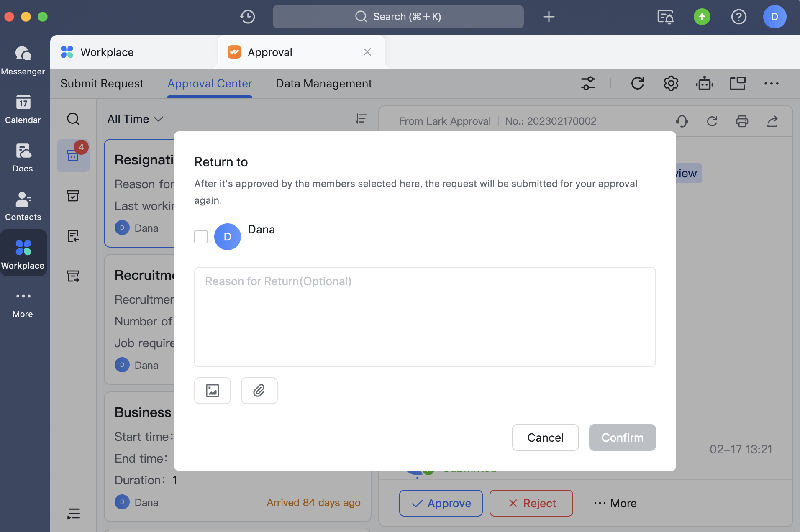Open the All Time filter dropdown
The width and height of the screenshot is (800, 532).
[135, 119]
